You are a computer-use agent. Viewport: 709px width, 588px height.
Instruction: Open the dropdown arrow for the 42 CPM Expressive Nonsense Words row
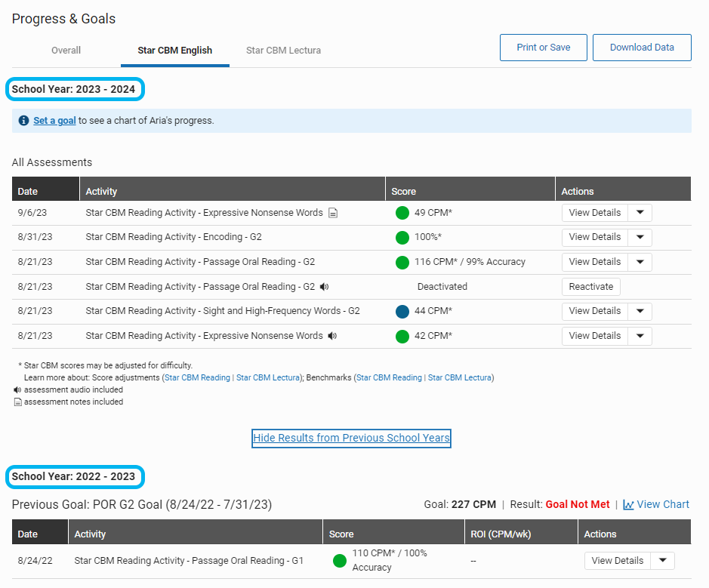pyautogui.click(x=640, y=336)
